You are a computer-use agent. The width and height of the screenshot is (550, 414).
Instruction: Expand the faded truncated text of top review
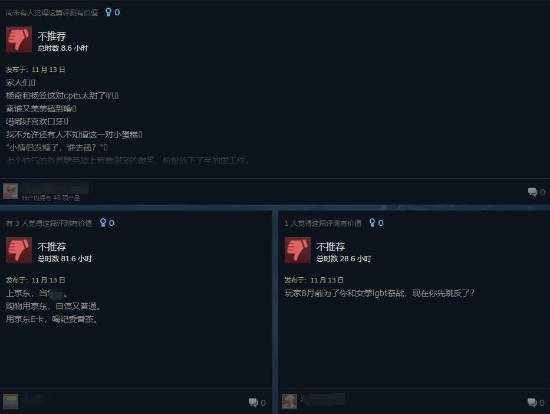pyautogui.click(x=128, y=160)
